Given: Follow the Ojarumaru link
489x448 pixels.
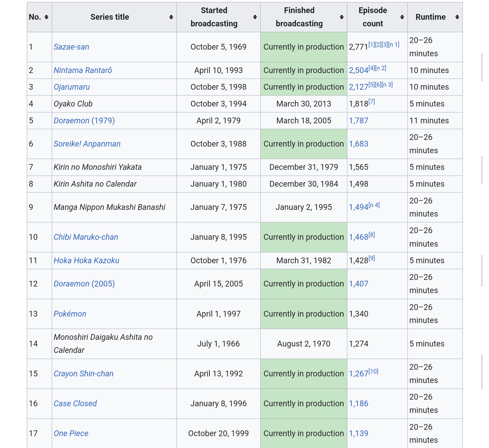Looking at the screenshot, I should (x=72, y=87).
